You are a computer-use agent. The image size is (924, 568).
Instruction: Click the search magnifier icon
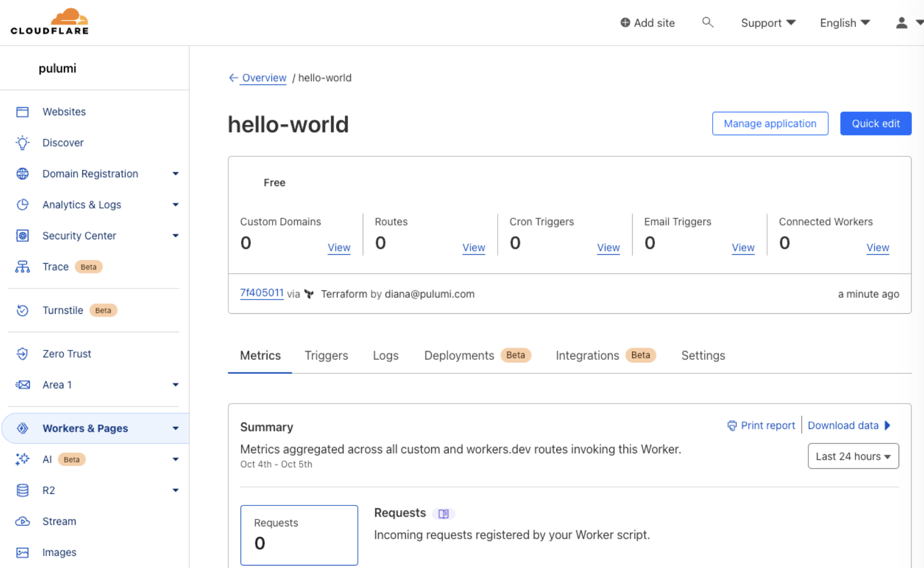point(708,22)
